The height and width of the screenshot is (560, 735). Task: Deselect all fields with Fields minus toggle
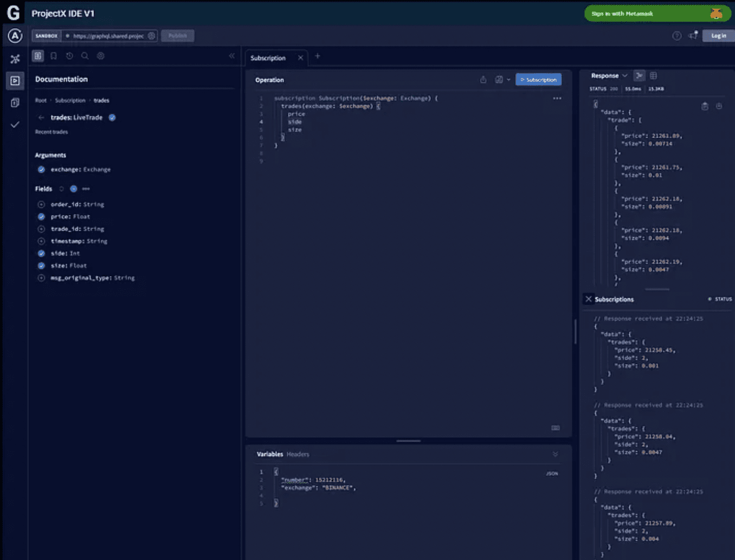point(74,189)
